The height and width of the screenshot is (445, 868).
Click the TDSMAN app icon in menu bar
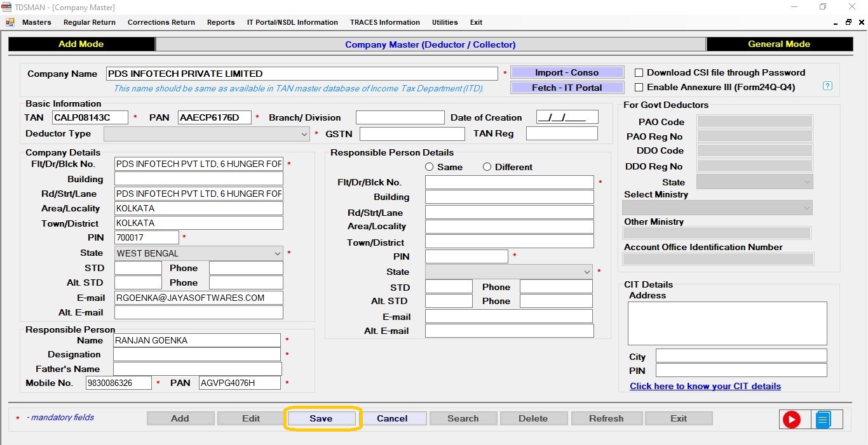coord(10,22)
